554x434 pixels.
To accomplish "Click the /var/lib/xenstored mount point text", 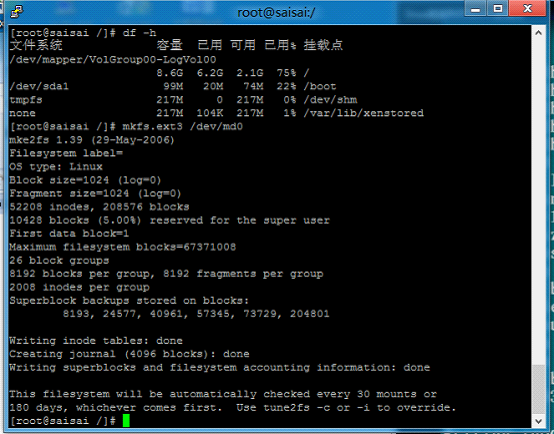I will (364, 113).
